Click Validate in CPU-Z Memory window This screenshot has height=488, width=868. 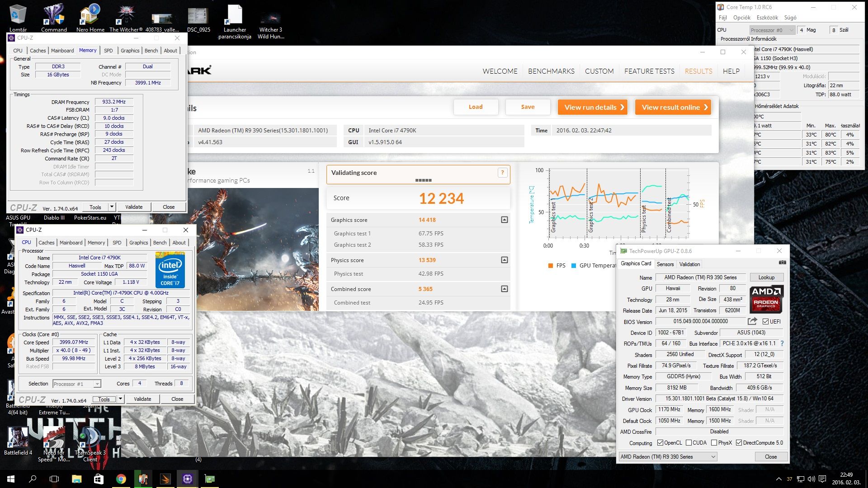click(x=134, y=207)
